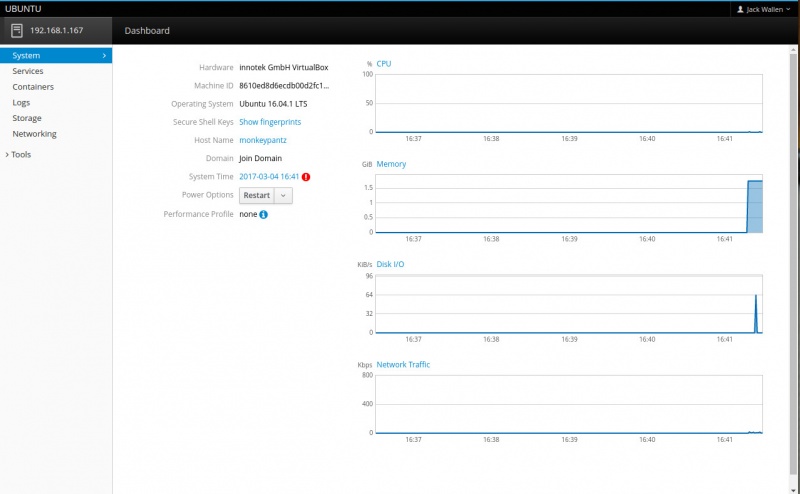Go to Logs in the sidebar

(x=21, y=102)
